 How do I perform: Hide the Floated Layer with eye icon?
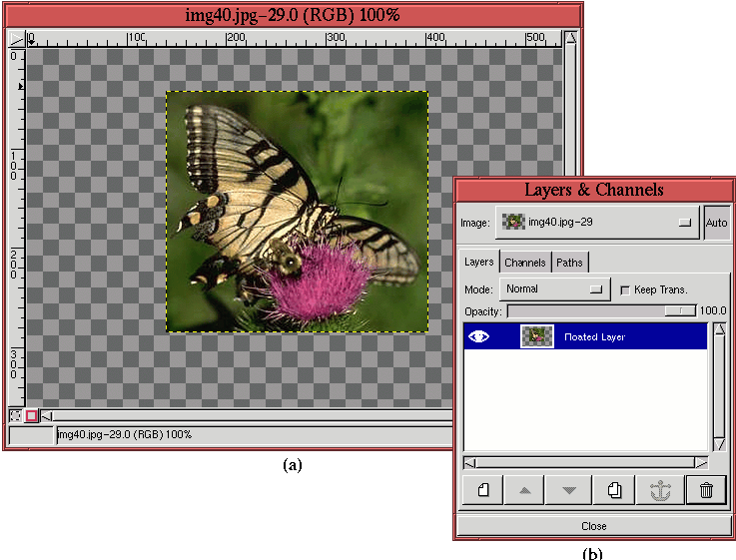(x=479, y=337)
